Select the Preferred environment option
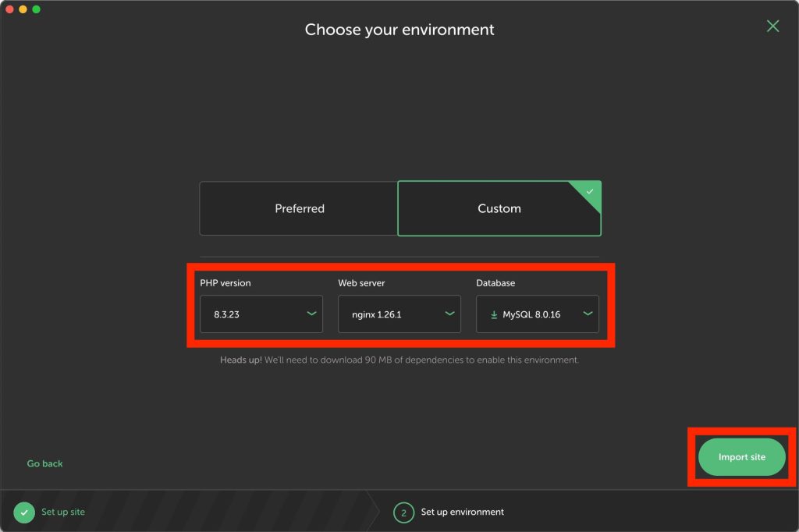This screenshot has height=532, width=799. point(299,209)
